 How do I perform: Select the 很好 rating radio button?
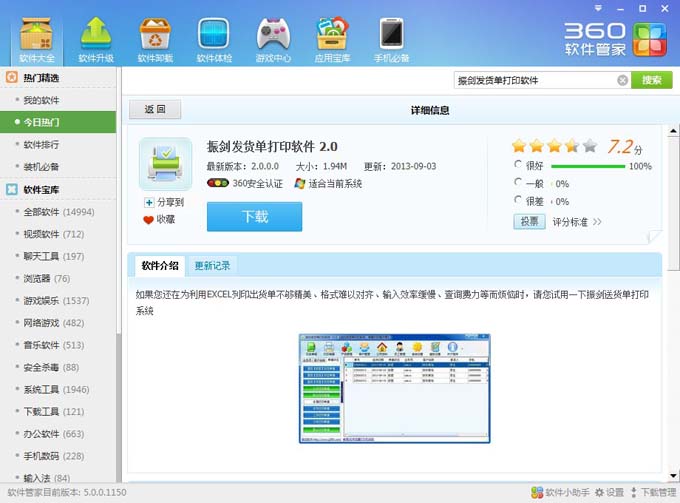(x=518, y=164)
